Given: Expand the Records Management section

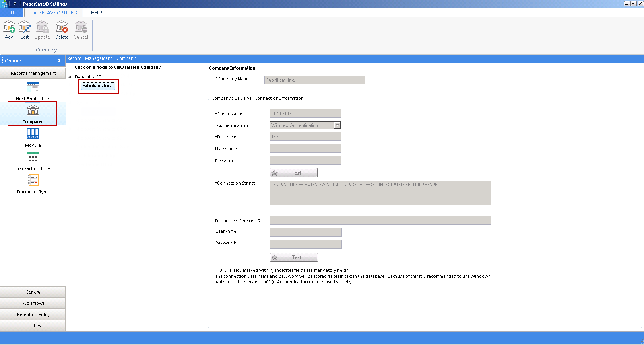Looking at the screenshot, I should click(33, 73).
